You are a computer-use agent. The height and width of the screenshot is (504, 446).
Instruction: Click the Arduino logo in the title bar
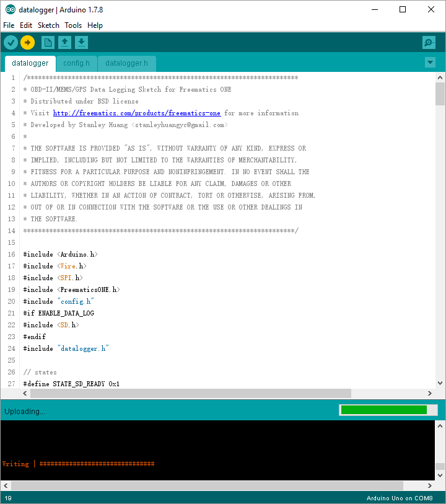[x=11, y=10]
